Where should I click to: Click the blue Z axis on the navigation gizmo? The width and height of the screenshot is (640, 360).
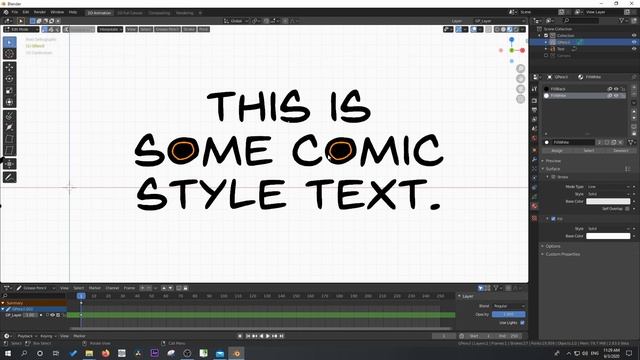point(511,40)
